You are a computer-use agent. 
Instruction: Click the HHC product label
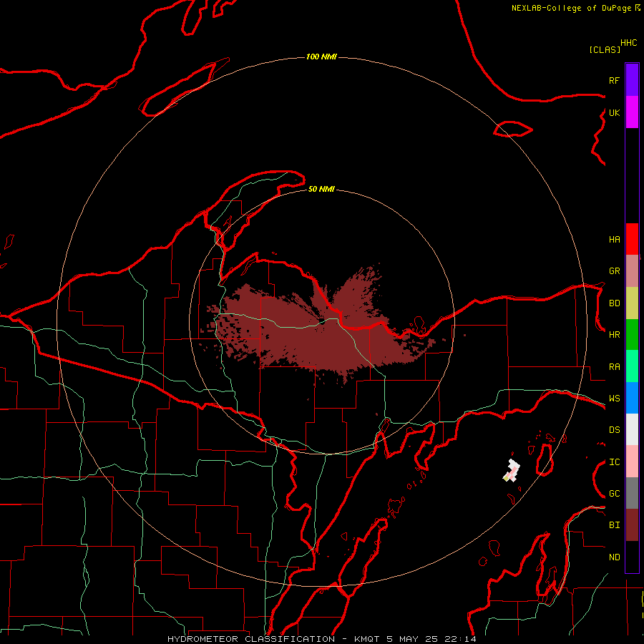click(x=628, y=43)
